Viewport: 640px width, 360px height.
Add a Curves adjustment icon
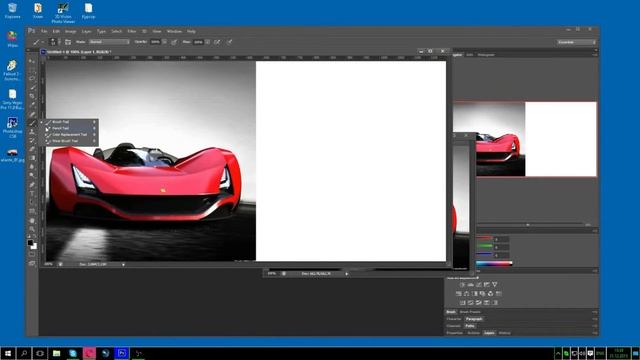click(x=478, y=284)
